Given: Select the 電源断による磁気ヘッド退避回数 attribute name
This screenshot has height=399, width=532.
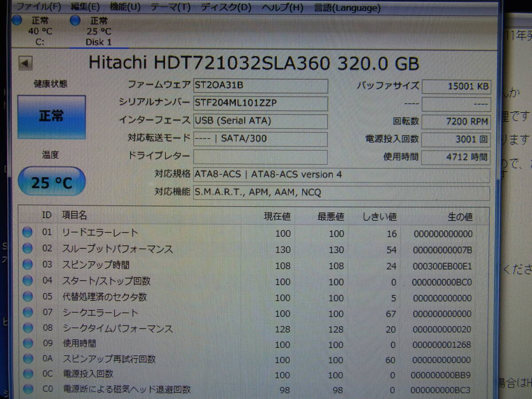Looking at the screenshot, I should 127,389.
